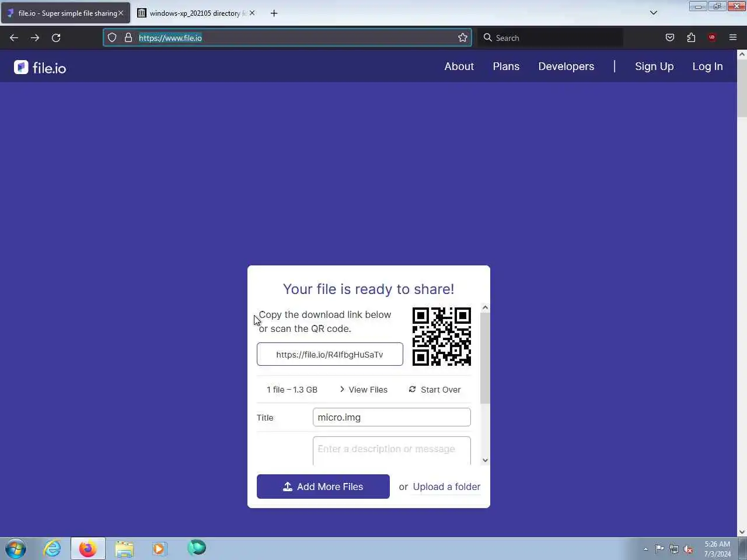The height and width of the screenshot is (560, 747).
Task: Open the Plans page
Action: [x=506, y=66]
